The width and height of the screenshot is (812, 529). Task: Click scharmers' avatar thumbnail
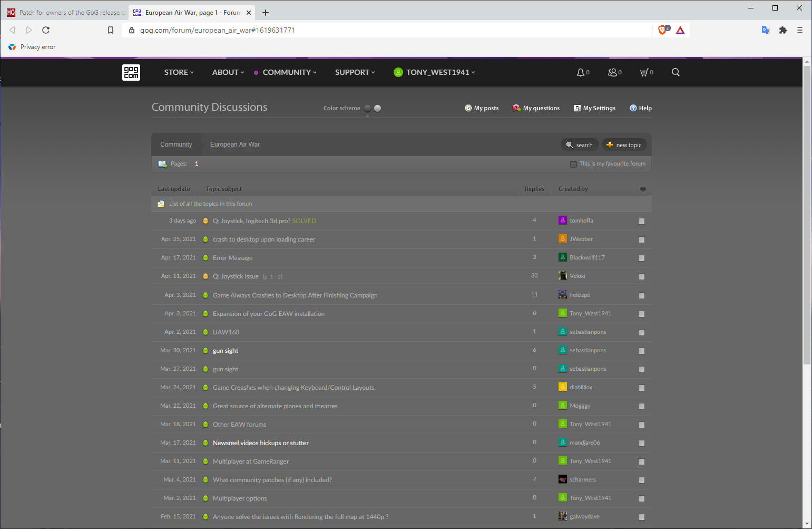[563, 479]
